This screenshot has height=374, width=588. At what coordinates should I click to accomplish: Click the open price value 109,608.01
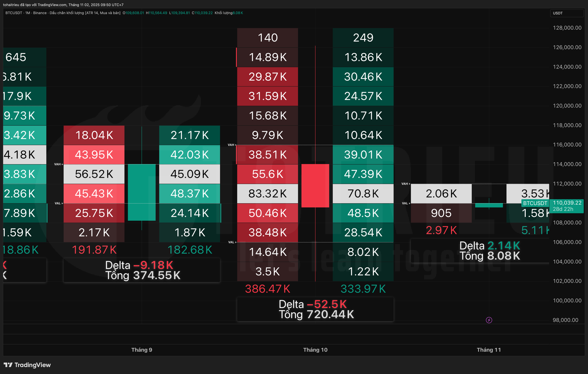point(134,13)
